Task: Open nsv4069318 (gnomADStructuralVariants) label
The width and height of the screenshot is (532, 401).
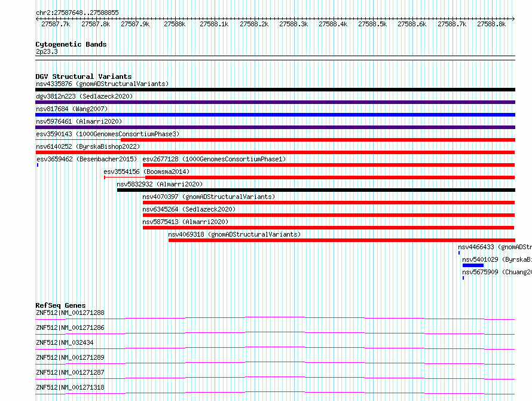Action: click(x=234, y=234)
